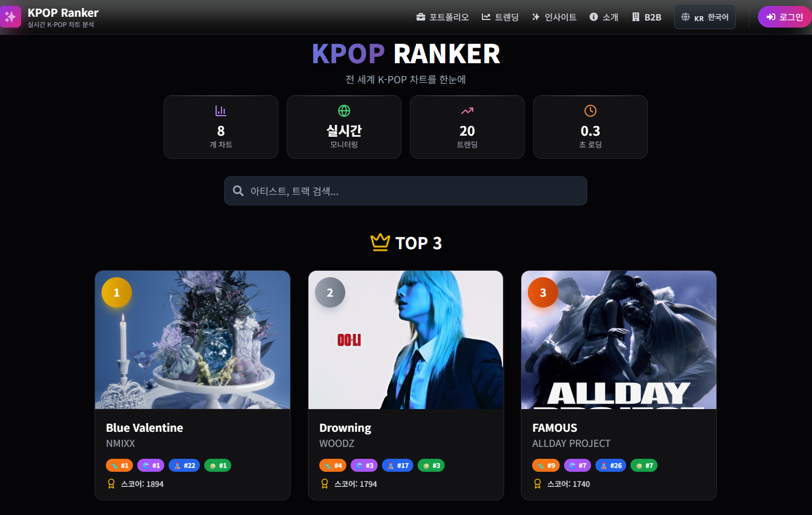This screenshot has height=515, width=812.
Task: Click the clock icon above 0.3 초 로딩
Action: (590, 111)
